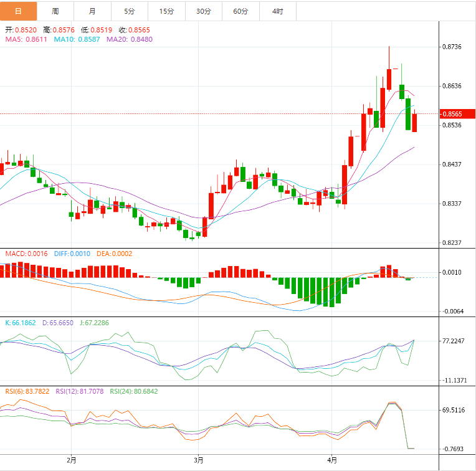
Task: Click the red 0.8565 current price tag
Action: click(x=456, y=114)
